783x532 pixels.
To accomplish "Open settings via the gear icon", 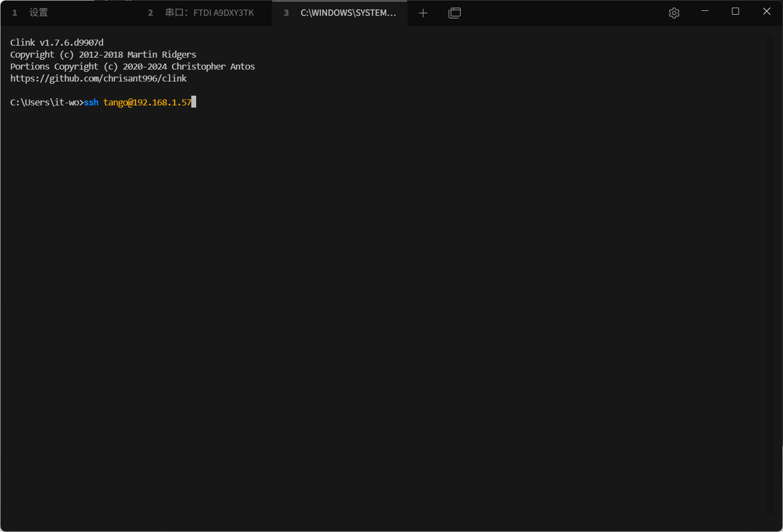I will coord(674,13).
